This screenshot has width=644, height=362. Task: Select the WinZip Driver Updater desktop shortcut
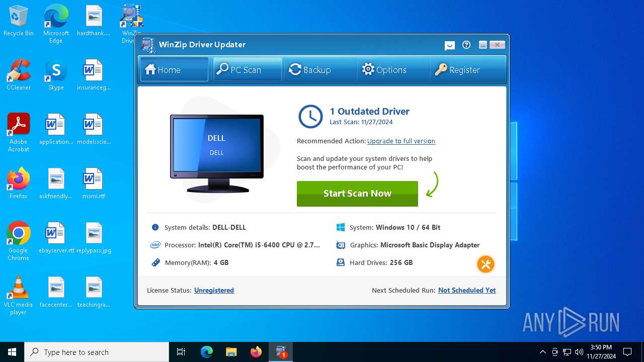pyautogui.click(x=131, y=24)
